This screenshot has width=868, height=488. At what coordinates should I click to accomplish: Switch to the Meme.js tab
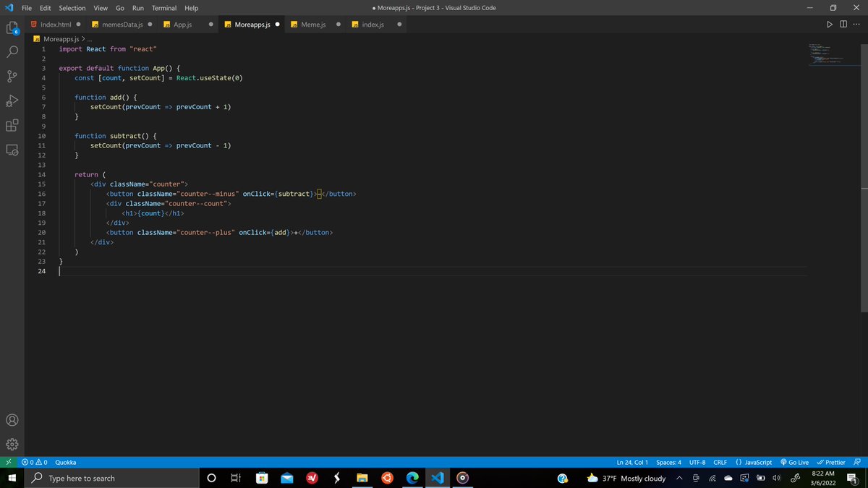click(x=313, y=24)
